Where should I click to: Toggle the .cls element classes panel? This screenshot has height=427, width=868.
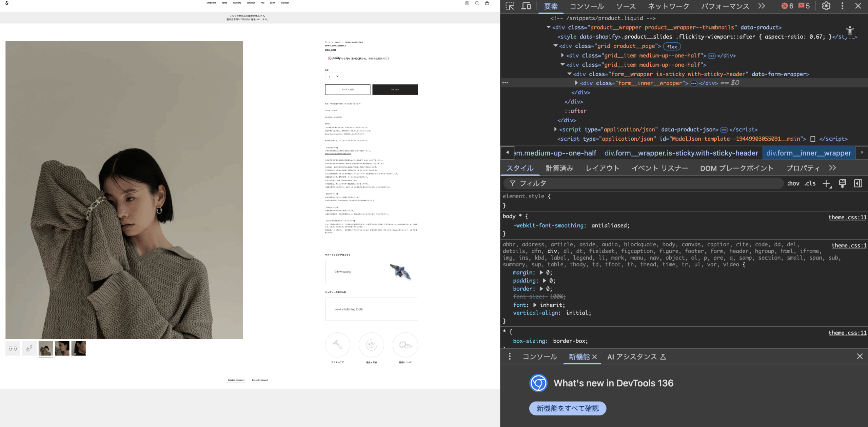pos(810,183)
